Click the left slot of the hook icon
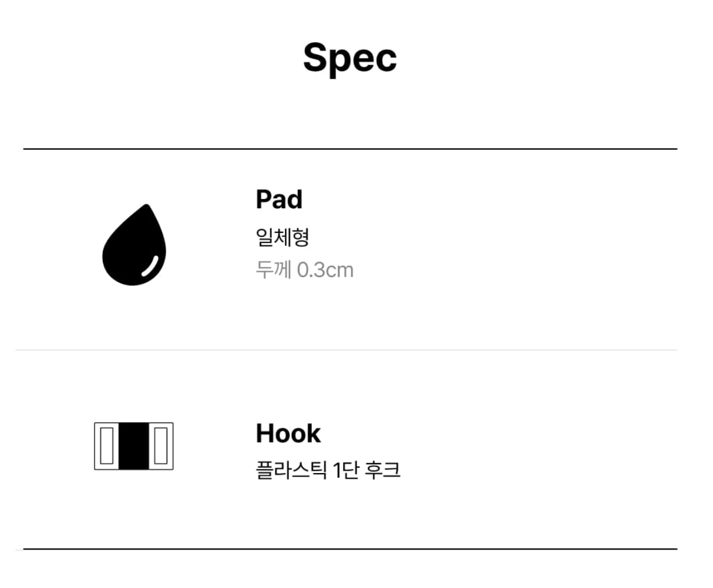713x588 pixels. coord(106,446)
